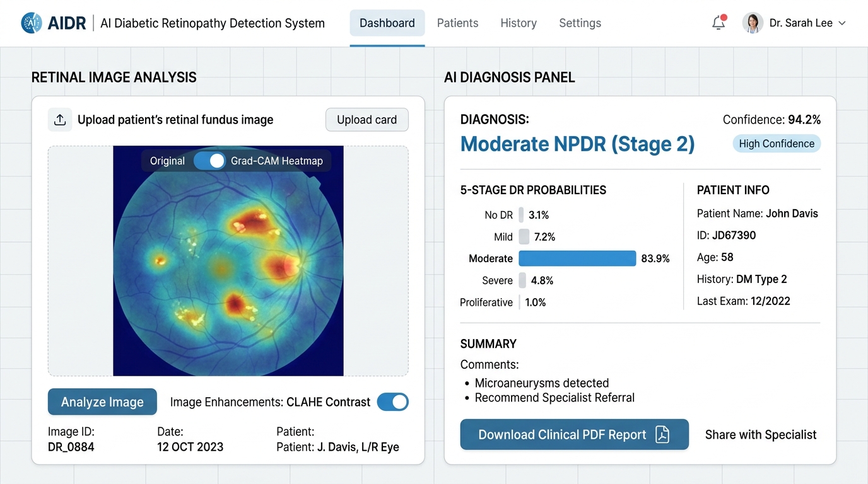Click the No DR 3.1% probability bar
Screen dimensions: 868x484
click(521, 215)
